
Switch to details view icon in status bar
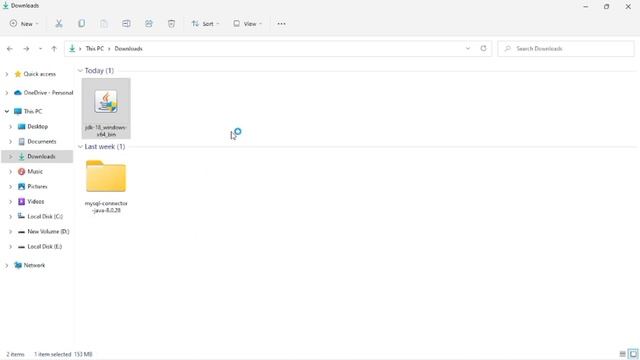(x=622, y=354)
